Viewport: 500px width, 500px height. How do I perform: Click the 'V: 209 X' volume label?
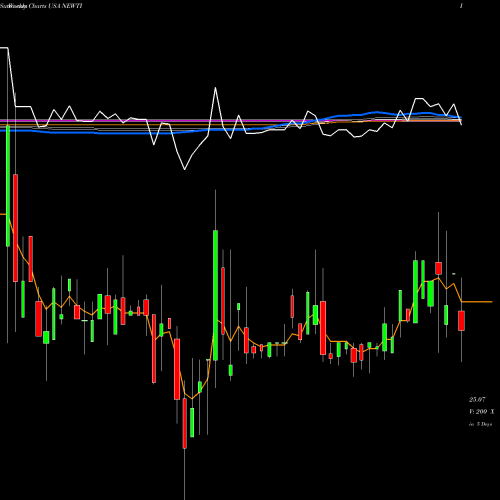coord(482,412)
